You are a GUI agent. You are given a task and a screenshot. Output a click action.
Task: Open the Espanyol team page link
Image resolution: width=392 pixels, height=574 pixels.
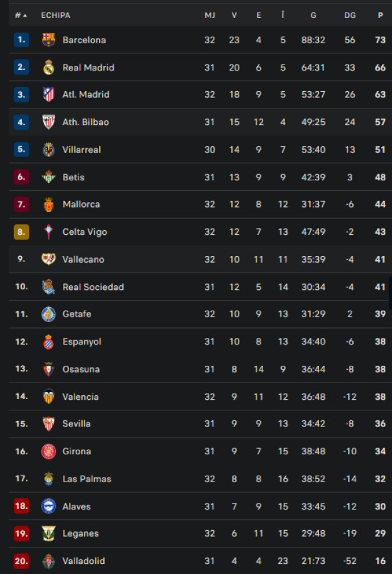click(x=82, y=342)
